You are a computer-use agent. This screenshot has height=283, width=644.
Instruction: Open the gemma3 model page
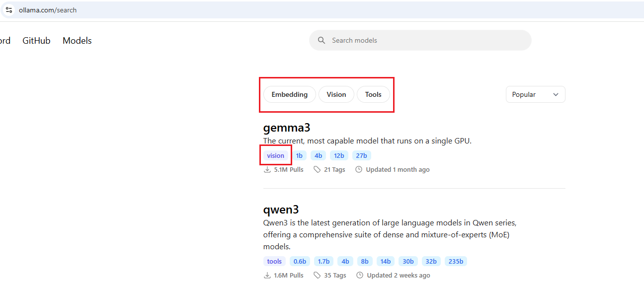(x=287, y=128)
